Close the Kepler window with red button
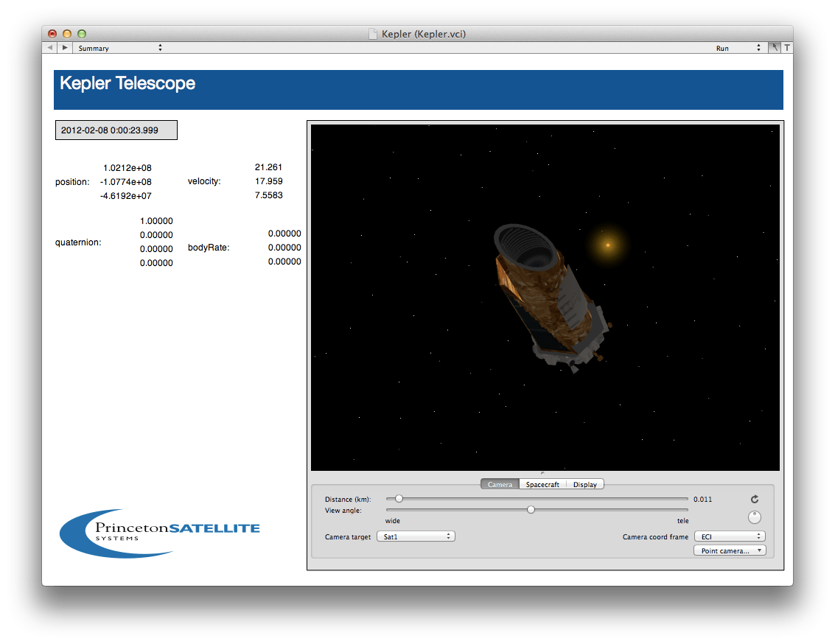This screenshot has width=835, height=644. [x=52, y=34]
